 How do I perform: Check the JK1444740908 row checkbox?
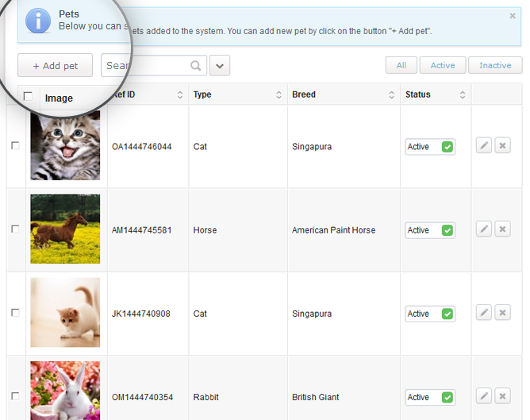(x=15, y=313)
